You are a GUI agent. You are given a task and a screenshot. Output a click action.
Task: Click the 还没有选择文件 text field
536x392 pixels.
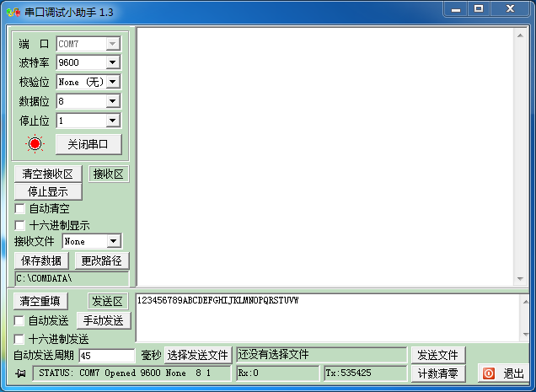pos(322,355)
